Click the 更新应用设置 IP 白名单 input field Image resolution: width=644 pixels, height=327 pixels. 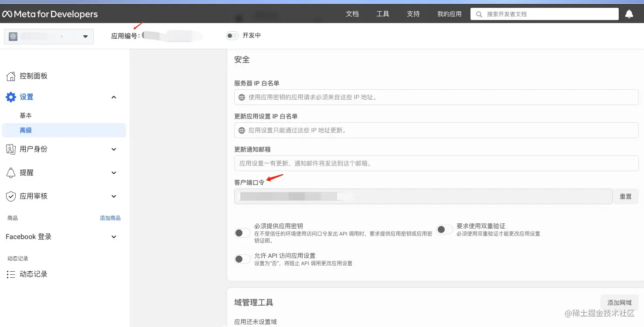click(x=436, y=130)
